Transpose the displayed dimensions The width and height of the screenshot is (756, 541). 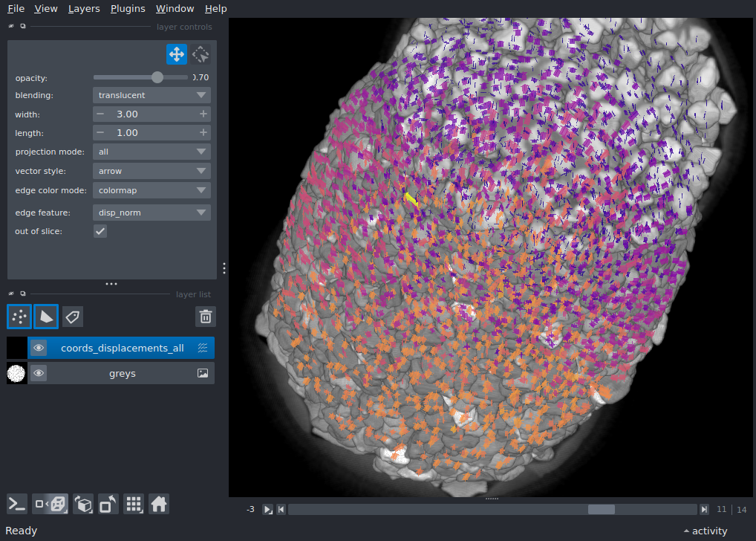(x=108, y=504)
